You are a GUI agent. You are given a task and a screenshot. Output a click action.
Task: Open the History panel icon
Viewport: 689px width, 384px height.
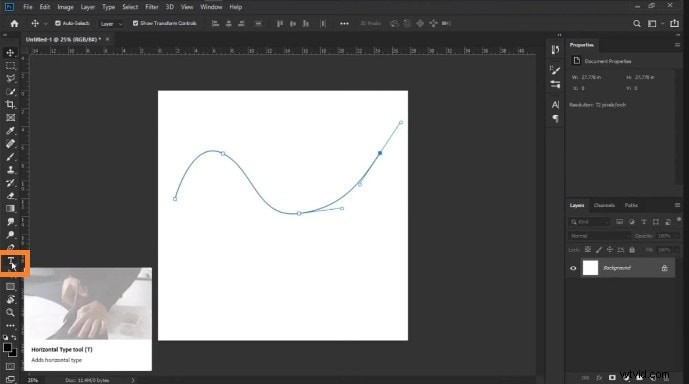pos(555,50)
